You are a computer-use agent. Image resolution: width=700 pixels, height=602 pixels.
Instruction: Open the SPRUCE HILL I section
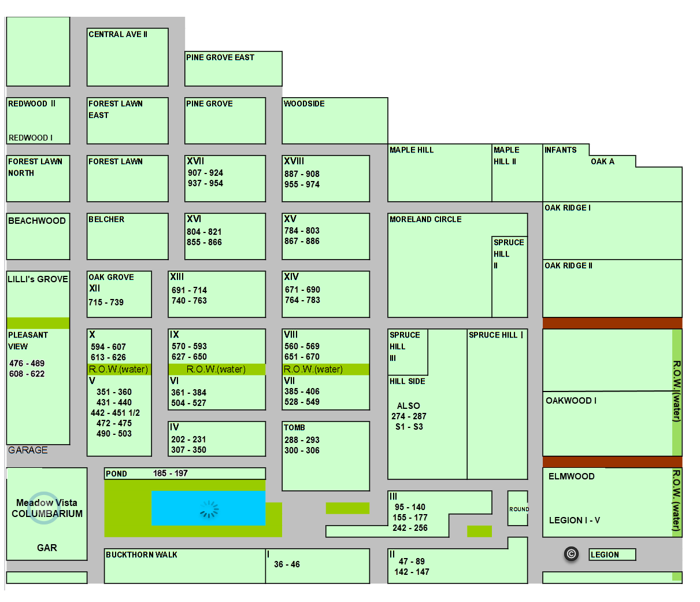[x=497, y=404]
